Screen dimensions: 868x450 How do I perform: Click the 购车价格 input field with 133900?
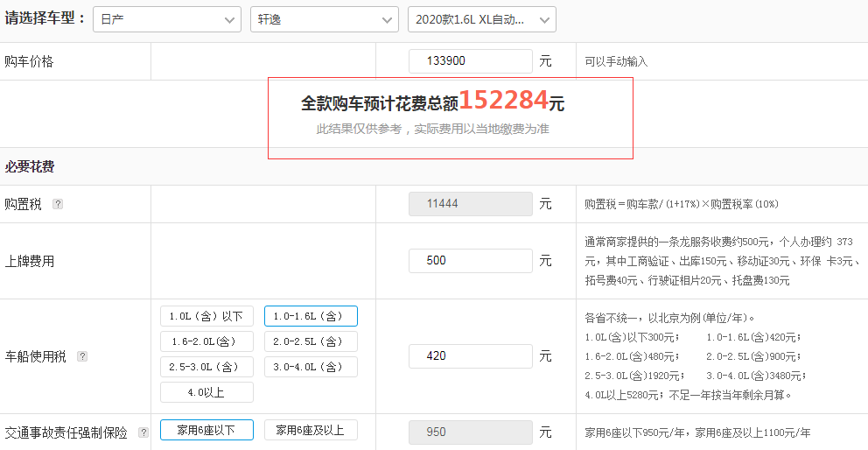click(471, 61)
